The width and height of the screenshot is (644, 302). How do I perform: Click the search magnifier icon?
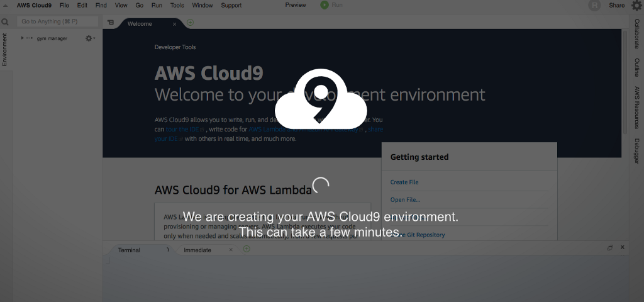5,21
